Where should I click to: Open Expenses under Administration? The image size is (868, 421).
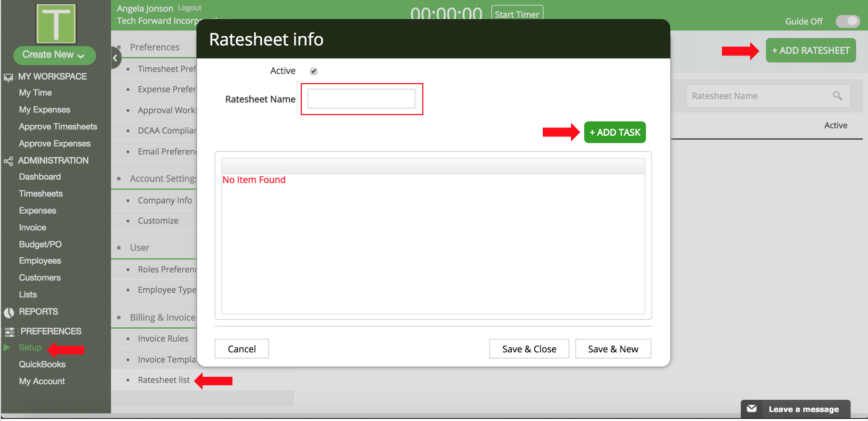(37, 211)
